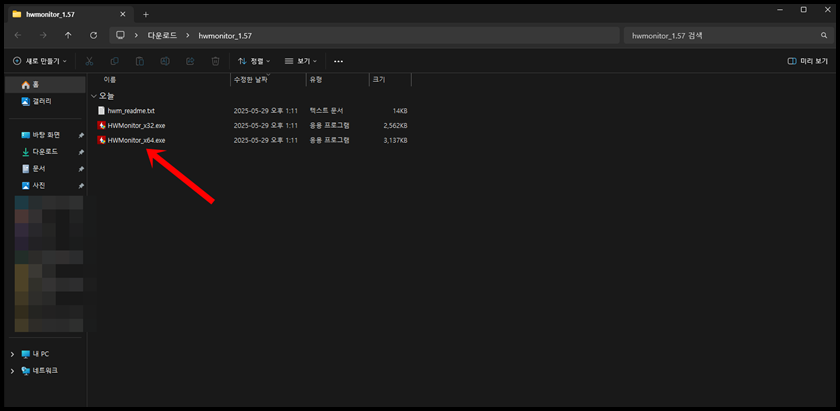Screen dimensions: 840x411
Task: Select the HWMonitor_x32.exe file icon
Action: pos(101,125)
